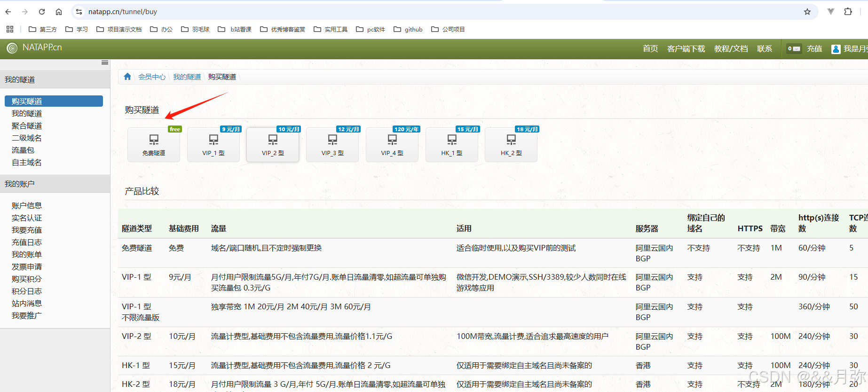Open 教程/文档 in the top navigation

[x=731, y=48]
